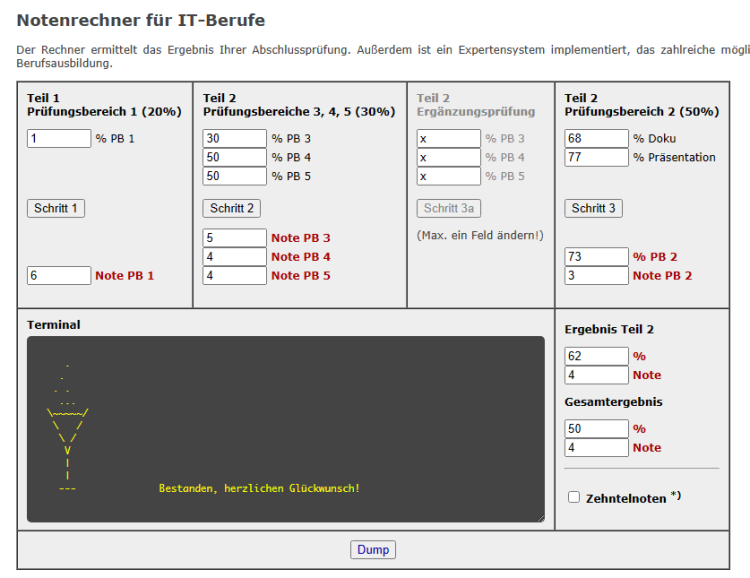Click the Ergänzungsprüfung % PB 3 field
Viewport: 750px width, 578px height.
tap(448, 139)
